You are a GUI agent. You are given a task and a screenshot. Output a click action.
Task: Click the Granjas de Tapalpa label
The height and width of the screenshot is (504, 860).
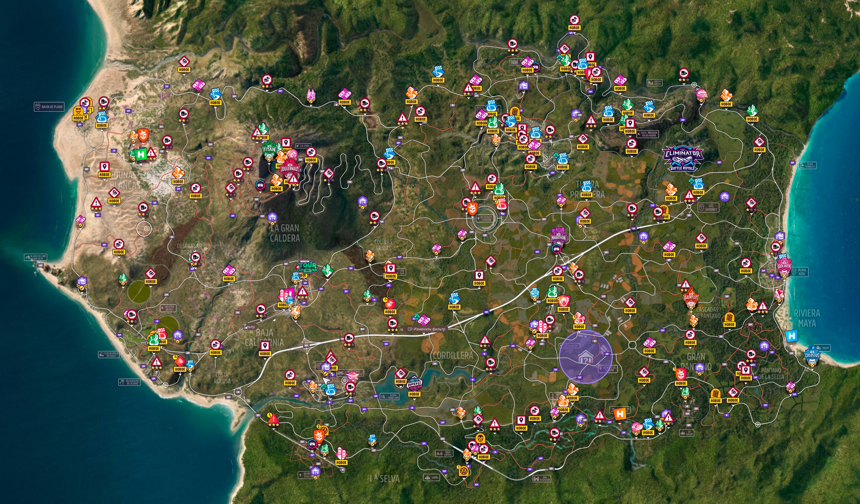coord(608,369)
